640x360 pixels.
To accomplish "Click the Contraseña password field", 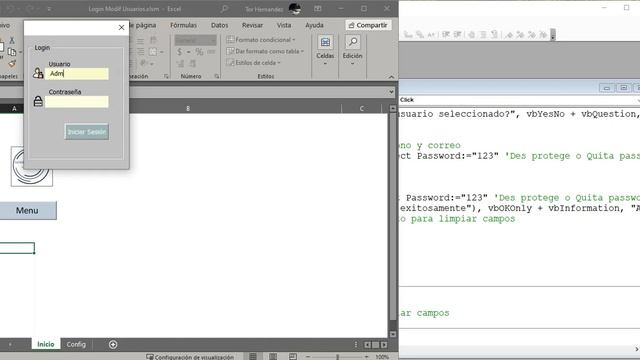I will (77, 102).
